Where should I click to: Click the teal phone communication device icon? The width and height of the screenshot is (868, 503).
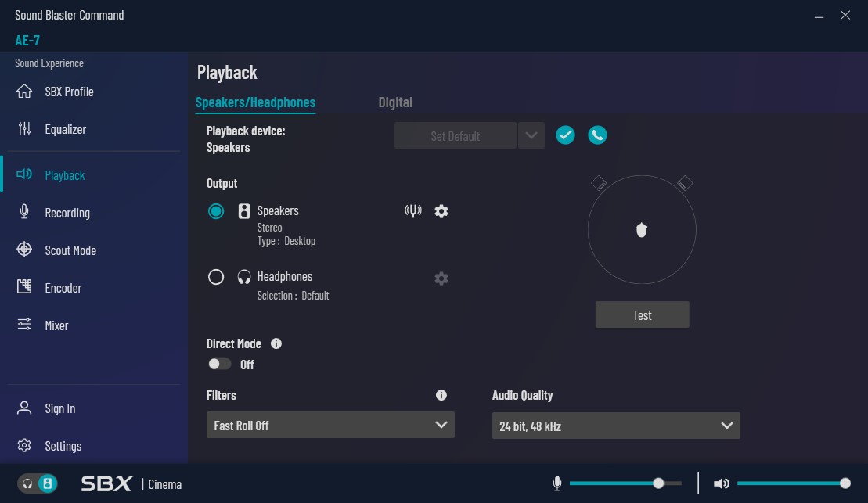(x=597, y=135)
